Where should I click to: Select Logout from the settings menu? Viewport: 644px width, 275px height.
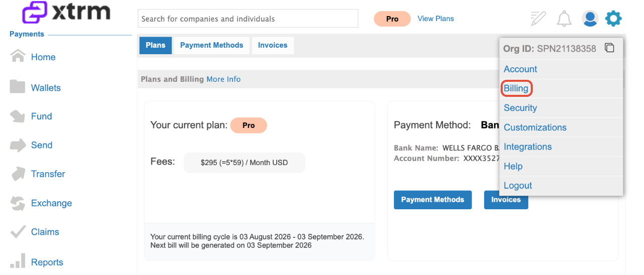coord(518,186)
